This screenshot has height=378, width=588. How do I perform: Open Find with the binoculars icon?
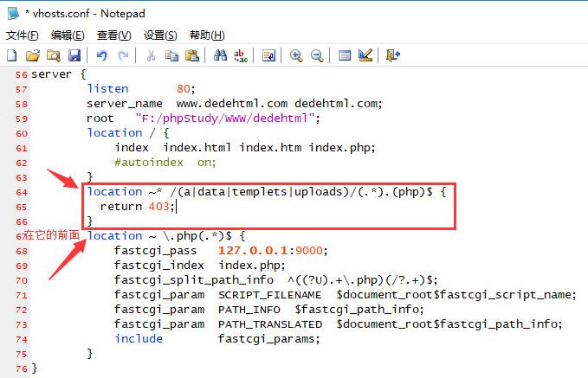[x=220, y=55]
